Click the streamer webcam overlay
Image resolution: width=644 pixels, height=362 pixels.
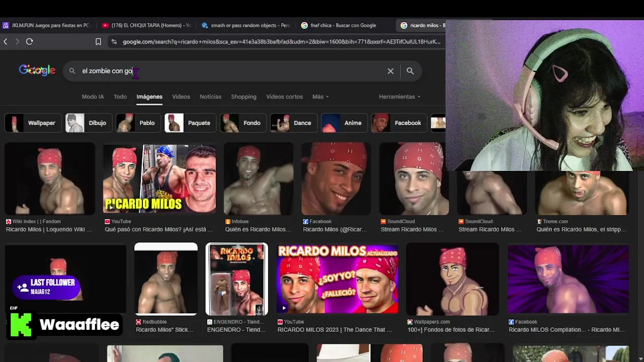coord(544,96)
